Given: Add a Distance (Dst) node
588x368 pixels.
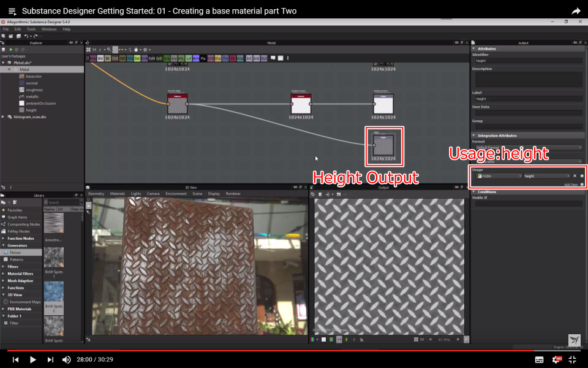Looking at the screenshot, I should pyautogui.click(x=137, y=58).
